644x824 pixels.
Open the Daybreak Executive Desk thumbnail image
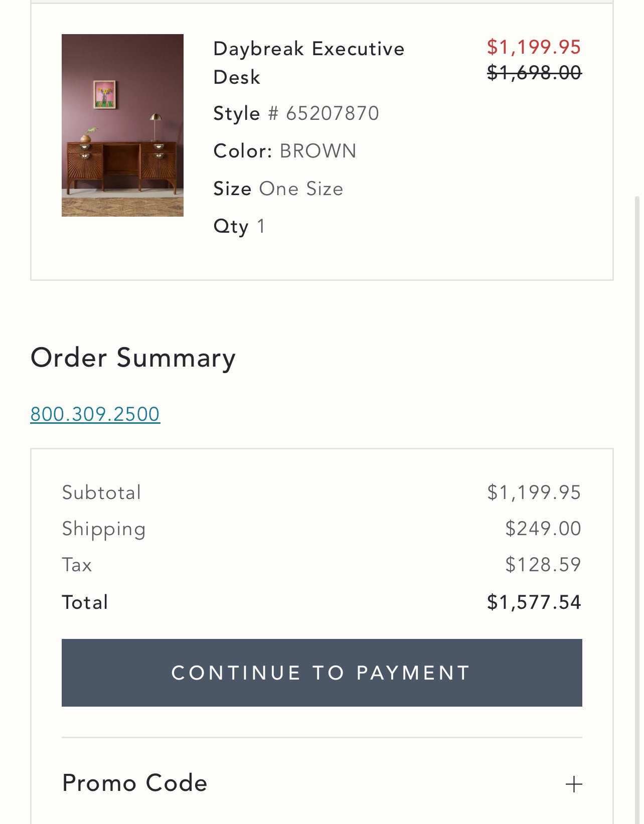[x=122, y=125]
